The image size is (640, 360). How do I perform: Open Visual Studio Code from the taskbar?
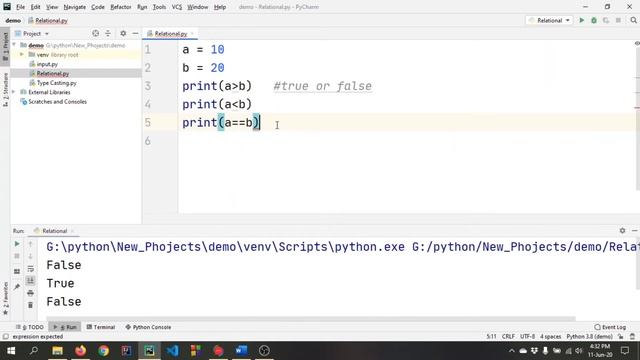[x=172, y=351]
